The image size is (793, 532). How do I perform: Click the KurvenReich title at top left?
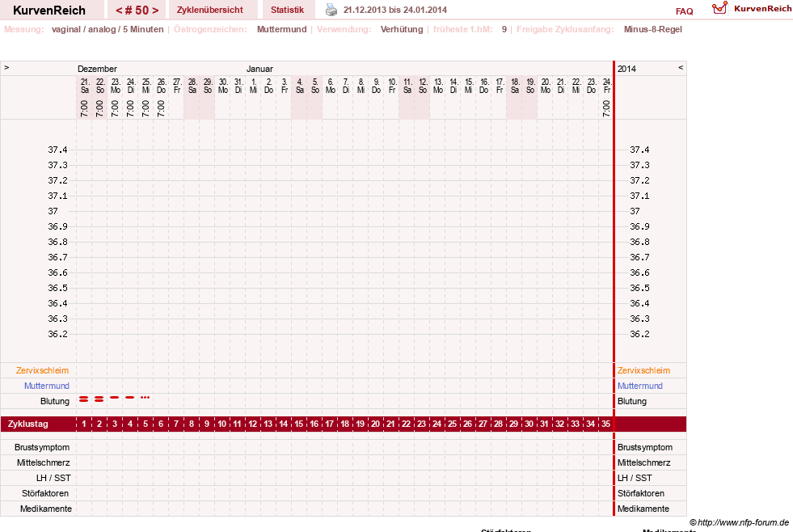(49, 11)
